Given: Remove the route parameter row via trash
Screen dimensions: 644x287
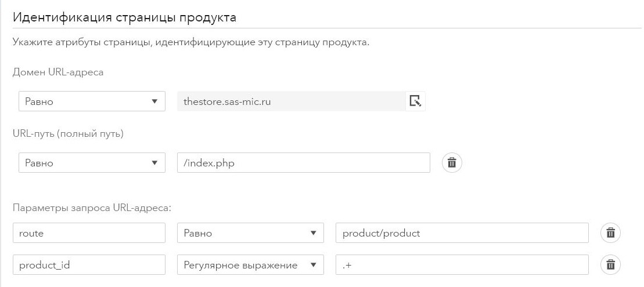Looking at the screenshot, I should (610, 233).
